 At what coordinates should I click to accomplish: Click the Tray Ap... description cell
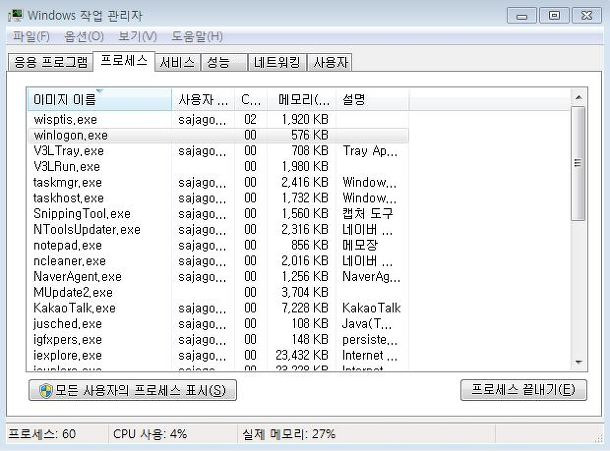tap(370, 151)
